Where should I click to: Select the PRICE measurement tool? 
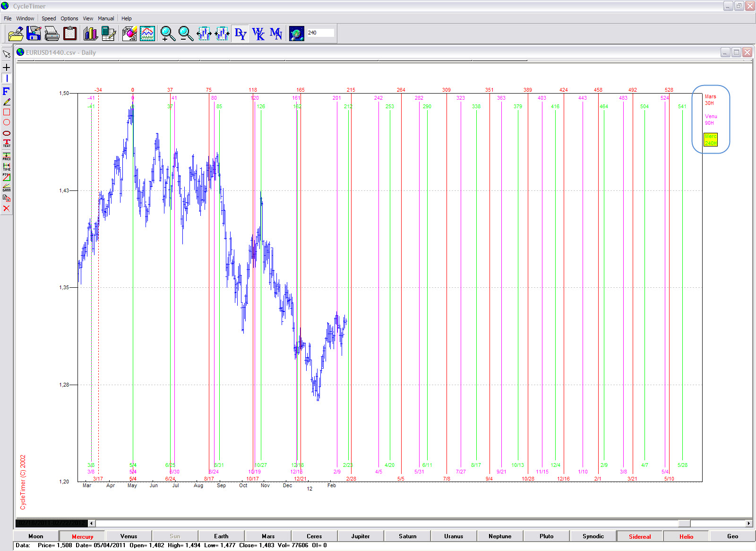tap(7, 156)
